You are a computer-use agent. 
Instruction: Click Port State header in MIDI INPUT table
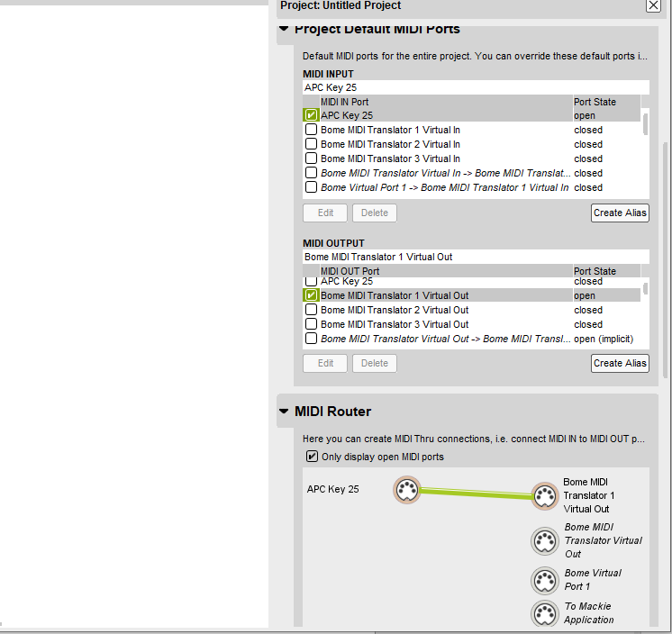[x=606, y=102]
